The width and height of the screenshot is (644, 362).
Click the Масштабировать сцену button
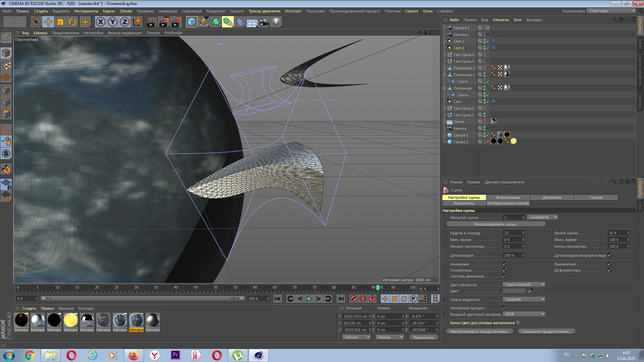pyautogui.click(x=496, y=225)
